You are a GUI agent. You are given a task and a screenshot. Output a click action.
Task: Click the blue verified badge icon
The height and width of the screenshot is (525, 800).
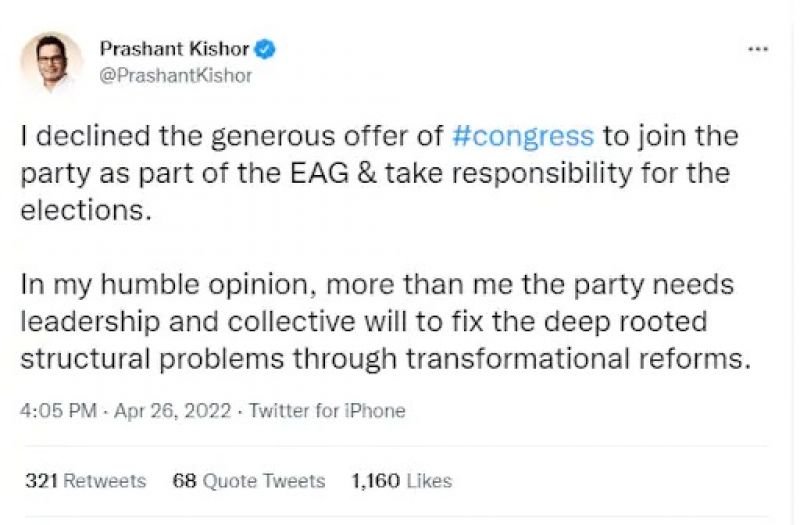point(266,48)
